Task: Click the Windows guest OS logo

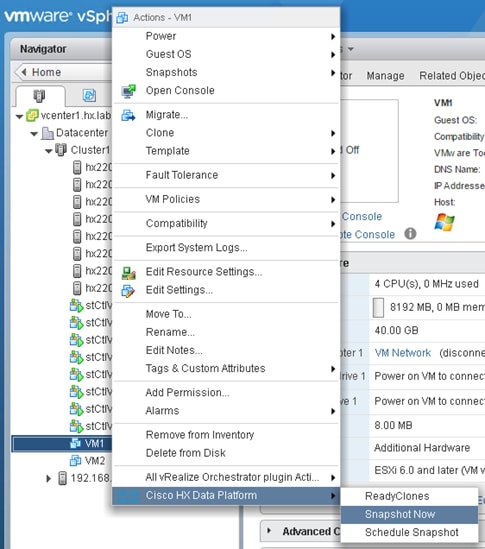Action: pyautogui.click(x=444, y=222)
